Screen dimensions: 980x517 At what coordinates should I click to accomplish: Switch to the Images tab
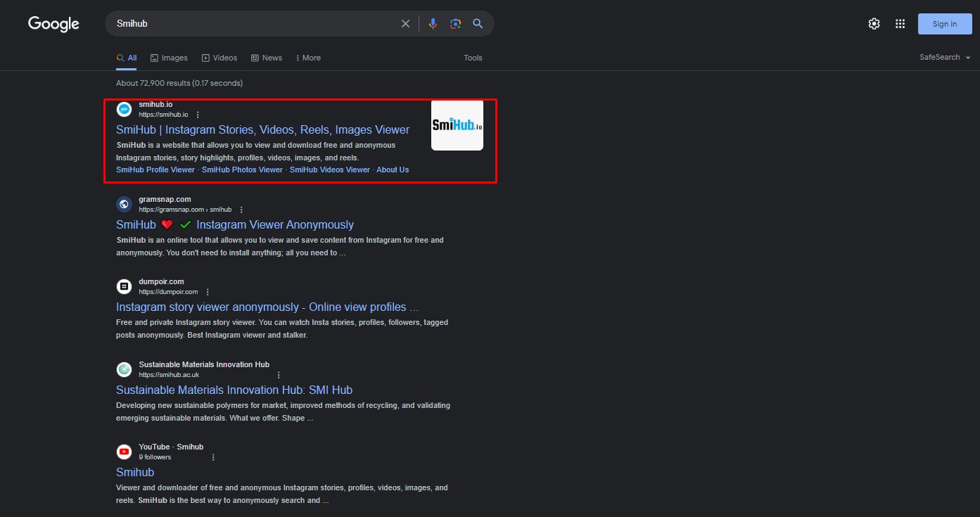[x=169, y=58]
